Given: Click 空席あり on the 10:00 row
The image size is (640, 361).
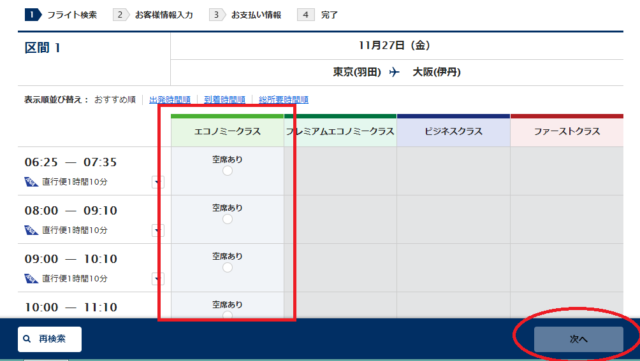Looking at the screenshot, I should [227, 305].
